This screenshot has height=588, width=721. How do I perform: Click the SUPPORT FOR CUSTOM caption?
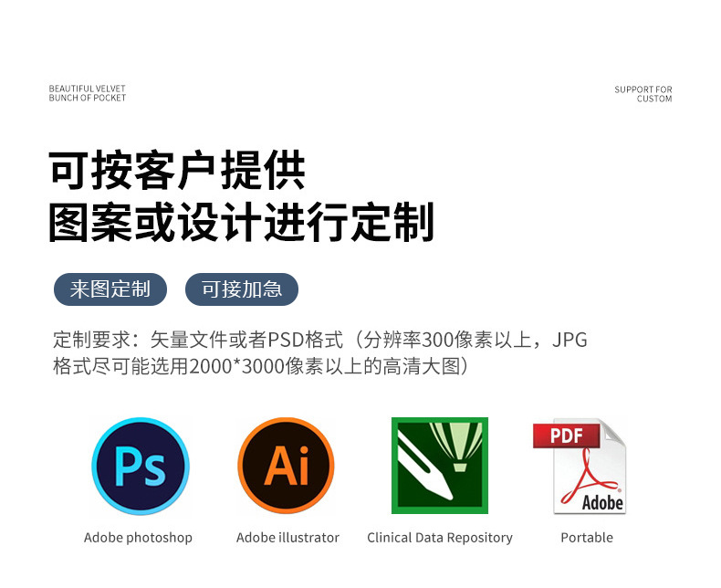(643, 94)
